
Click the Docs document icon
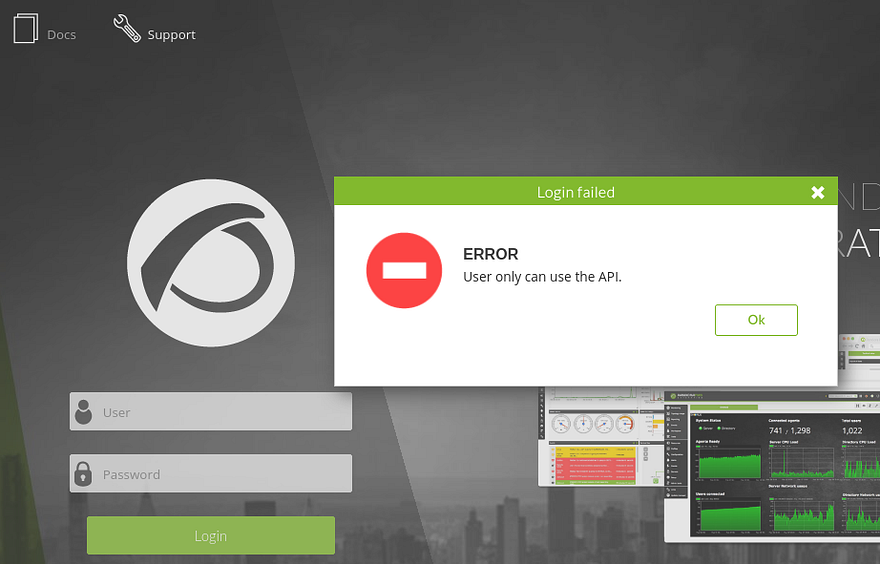25,29
